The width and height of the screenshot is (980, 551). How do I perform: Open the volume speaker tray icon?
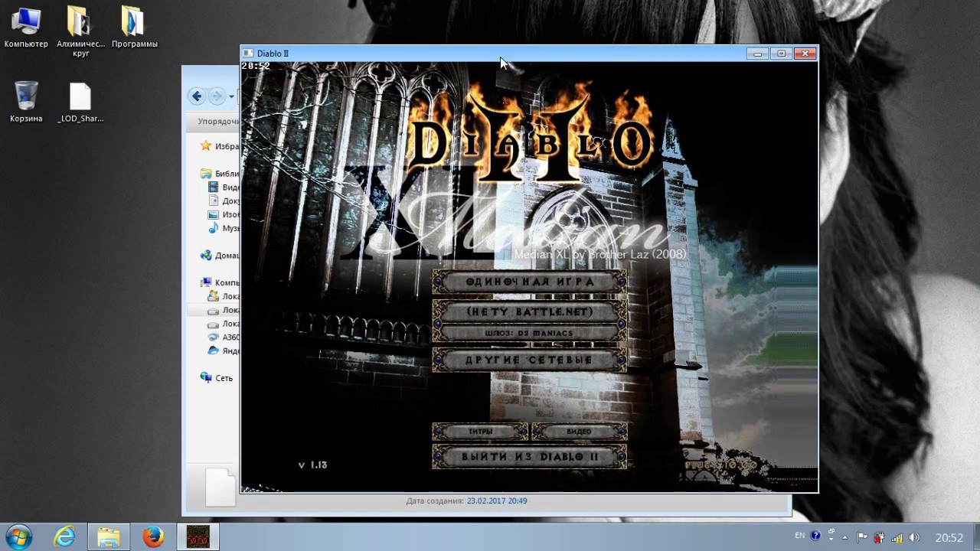pos(914,537)
